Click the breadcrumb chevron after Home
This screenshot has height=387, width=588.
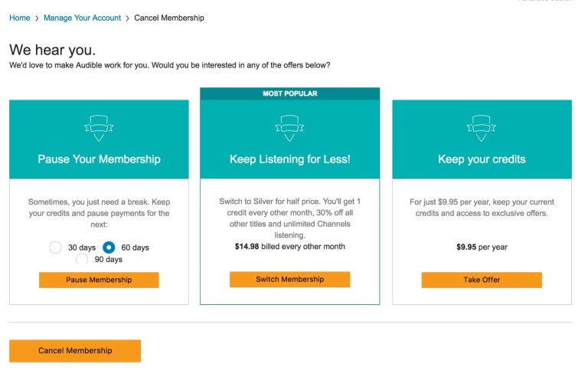coord(37,18)
